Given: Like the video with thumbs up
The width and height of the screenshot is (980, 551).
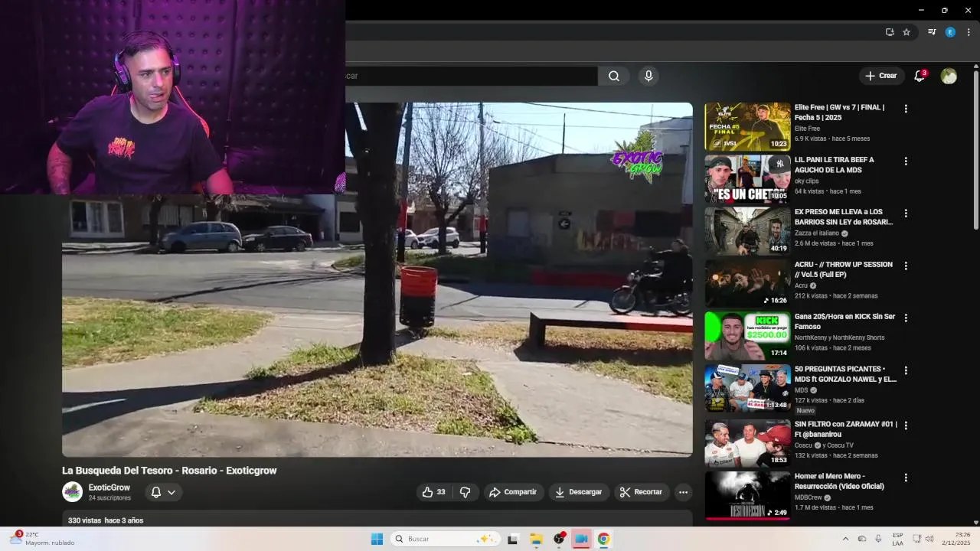Looking at the screenshot, I should [433, 492].
